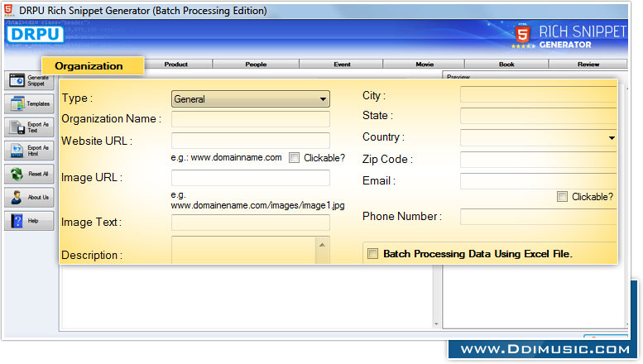Image resolution: width=643 pixels, height=364 pixels.
Task: Check Batch Processing Data Using Excel File
Action: 372,254
